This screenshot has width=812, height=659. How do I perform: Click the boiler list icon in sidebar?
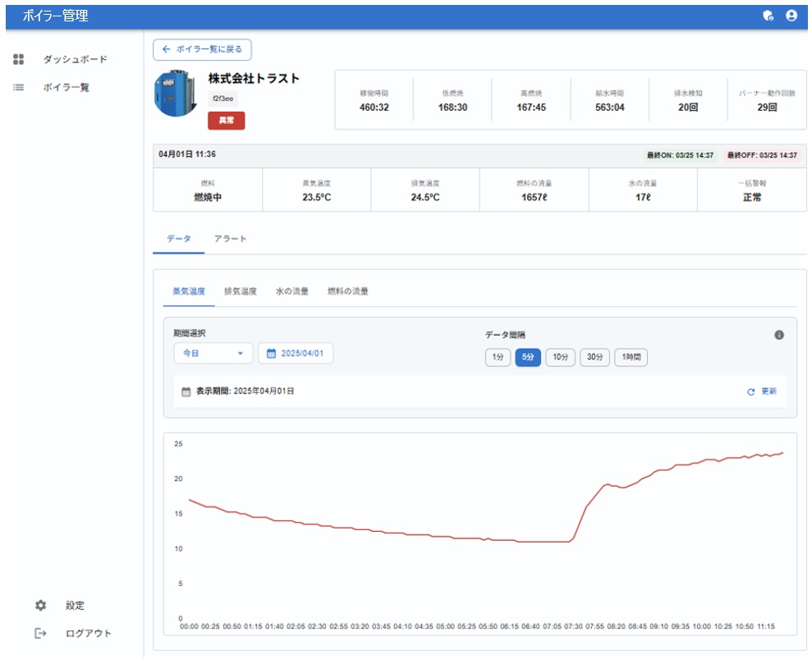19,87
